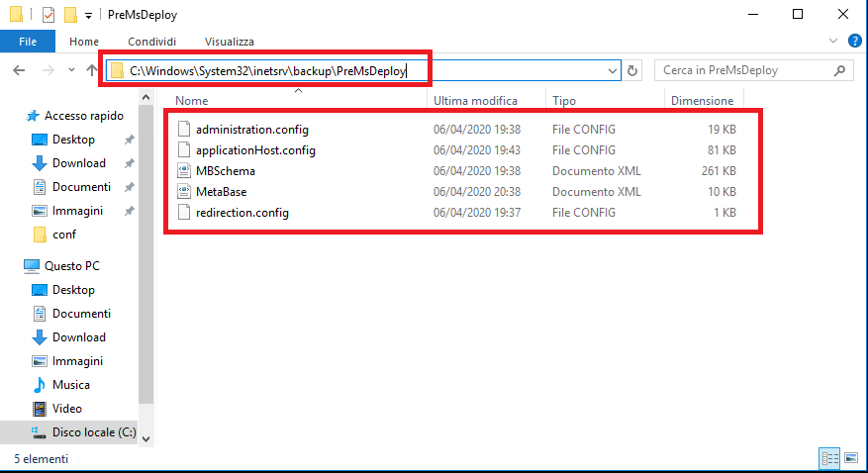This screenshot has height=473, width=868.
Task: Switch to the Home ribbon tab
Action: pyautogui.click(x=84, y=42)
